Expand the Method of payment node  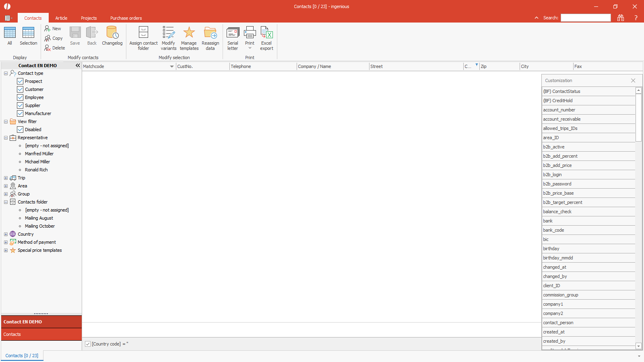pos(6,242)
